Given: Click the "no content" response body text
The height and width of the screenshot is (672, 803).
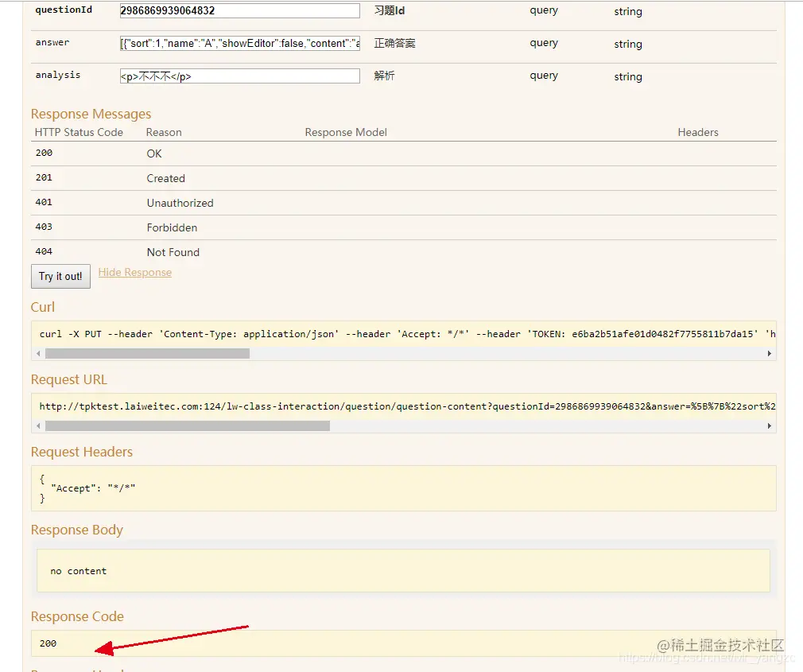Looking at the screenshot, I should [79, 571].
